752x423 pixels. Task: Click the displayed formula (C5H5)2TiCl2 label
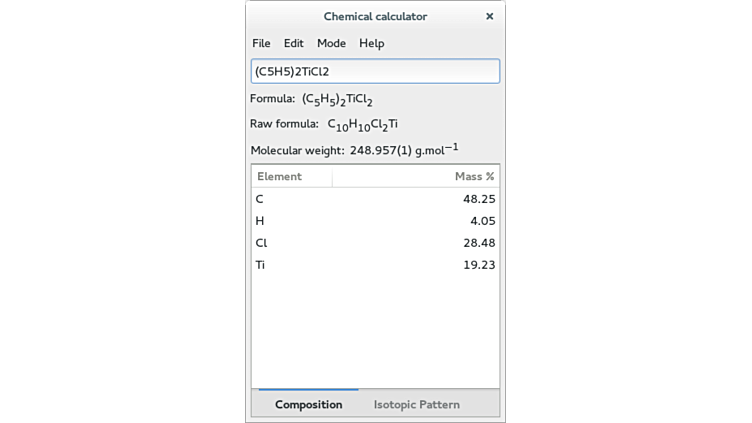click(x=337, y=100)
